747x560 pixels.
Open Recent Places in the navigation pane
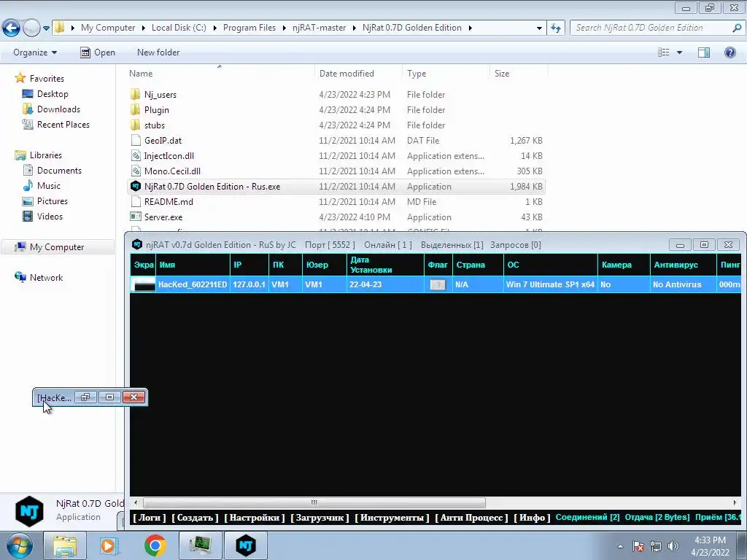click(63, 124)
